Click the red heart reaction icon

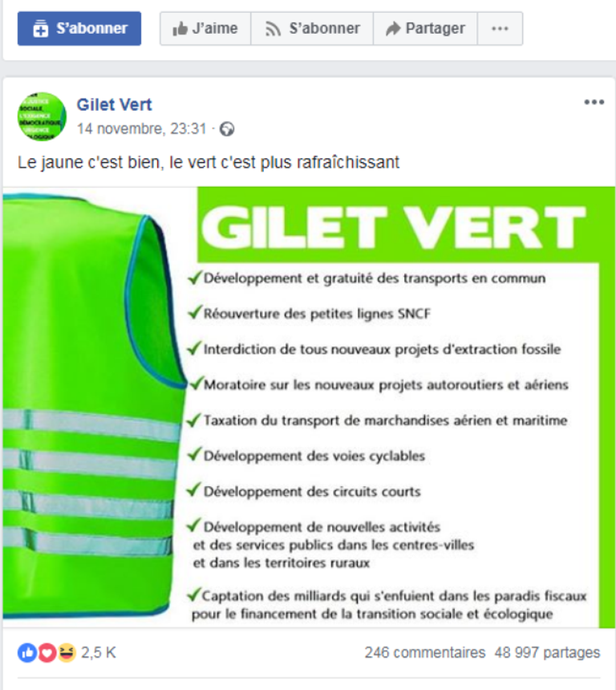(47, 652)
